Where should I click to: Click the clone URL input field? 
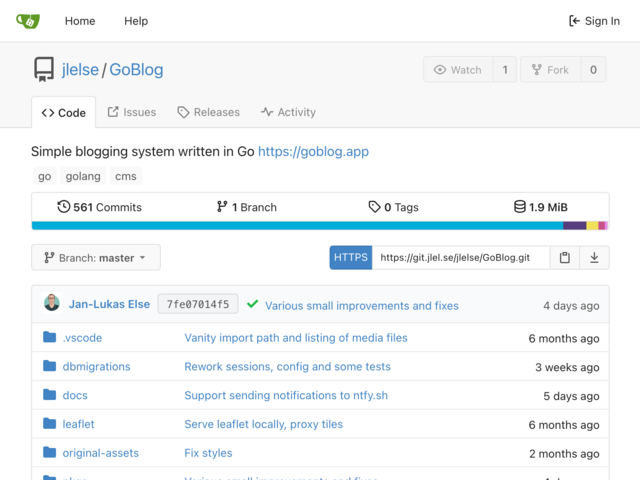(460, 258)
